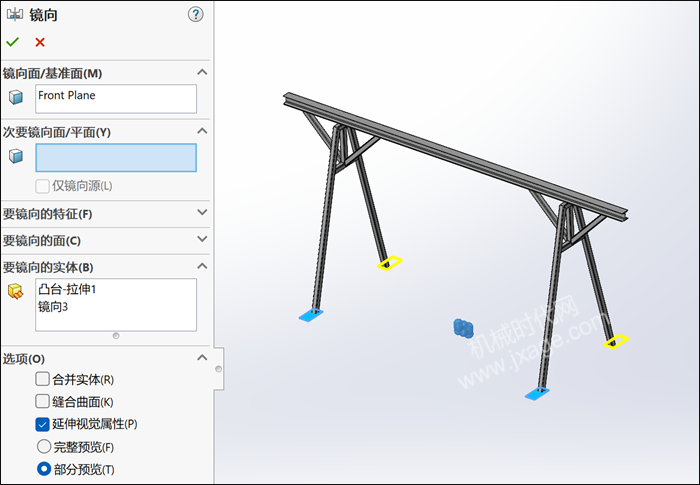Confirm the mirror with the green checkmark

[x=12, y=42]
